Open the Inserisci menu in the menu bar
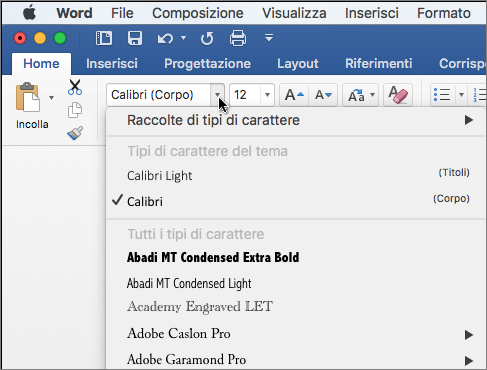The height and width of the screenshot is (370, 487). (372, 13)
